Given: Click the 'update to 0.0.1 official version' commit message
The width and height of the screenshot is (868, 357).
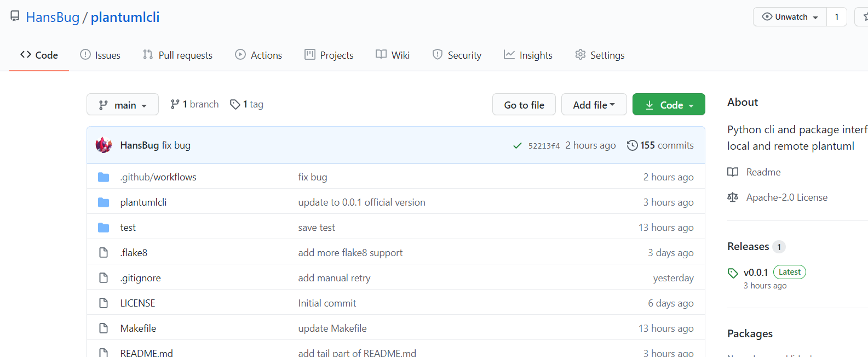Looking at the screenshot, I should click(x=362, y=202).
